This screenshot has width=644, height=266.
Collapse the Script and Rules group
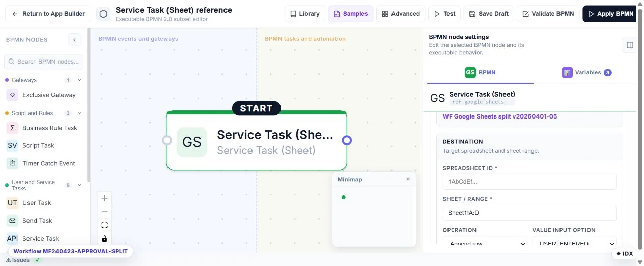coord(79,113)
